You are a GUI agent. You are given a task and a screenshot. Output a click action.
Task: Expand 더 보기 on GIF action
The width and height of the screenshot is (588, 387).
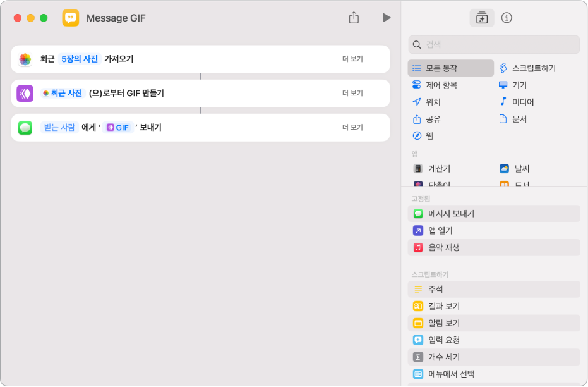(x=352, y=93)
